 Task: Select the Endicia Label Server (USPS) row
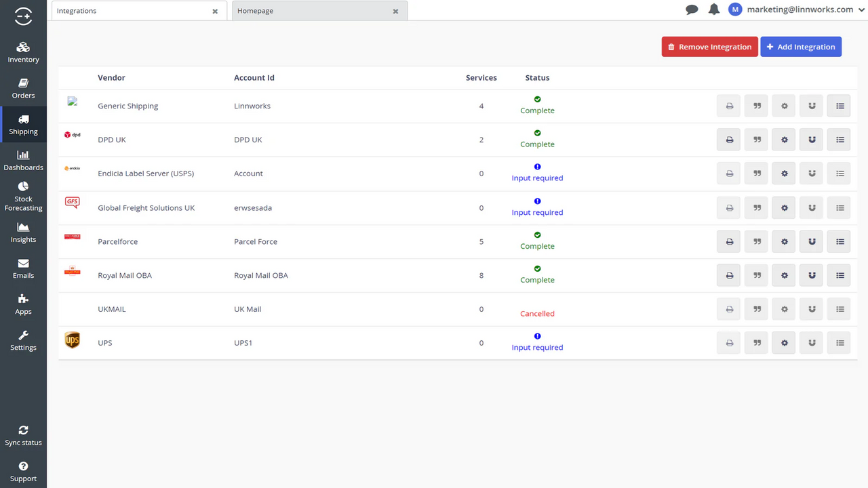(458, 174)
